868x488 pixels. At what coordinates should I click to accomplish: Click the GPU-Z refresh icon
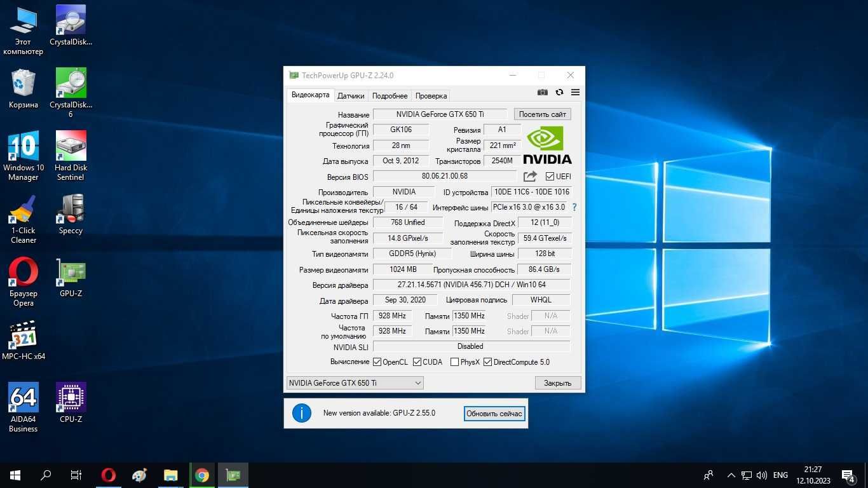click(559, 92)
